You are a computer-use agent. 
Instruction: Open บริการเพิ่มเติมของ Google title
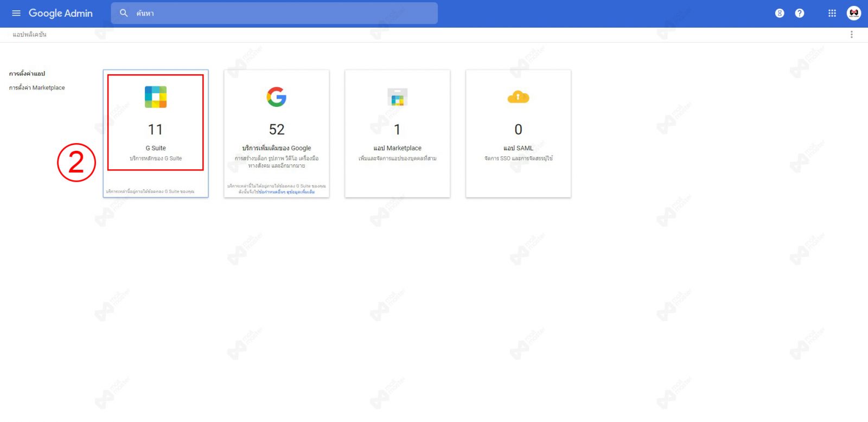277,148
